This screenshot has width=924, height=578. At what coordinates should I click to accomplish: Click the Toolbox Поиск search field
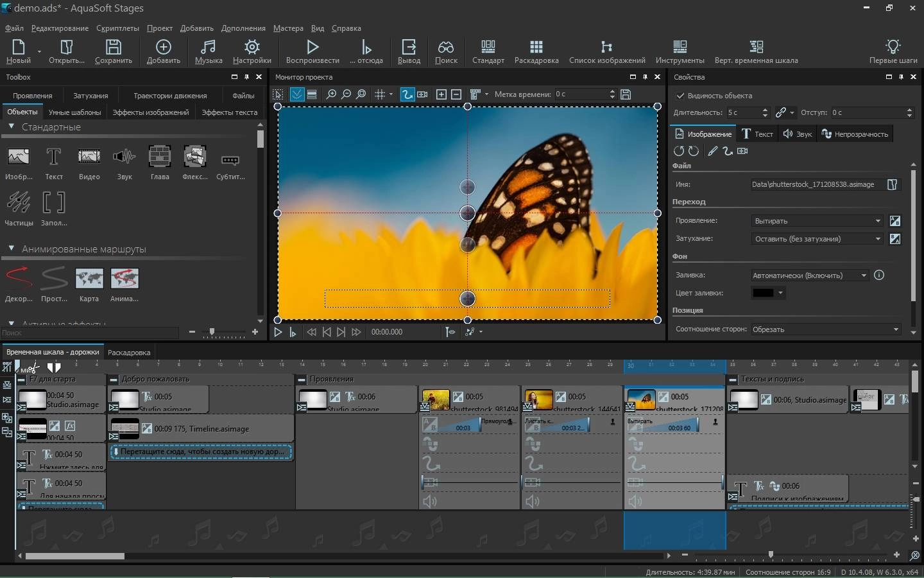(89, 333)
